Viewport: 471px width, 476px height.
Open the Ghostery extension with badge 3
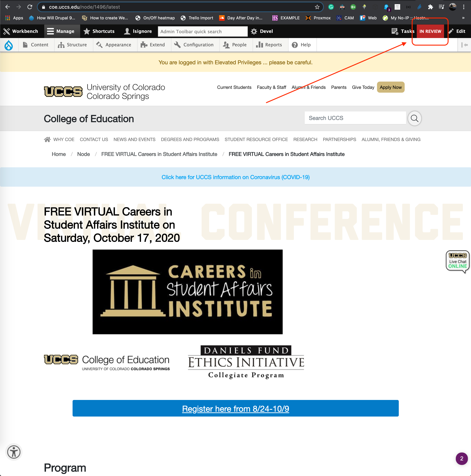387,7
